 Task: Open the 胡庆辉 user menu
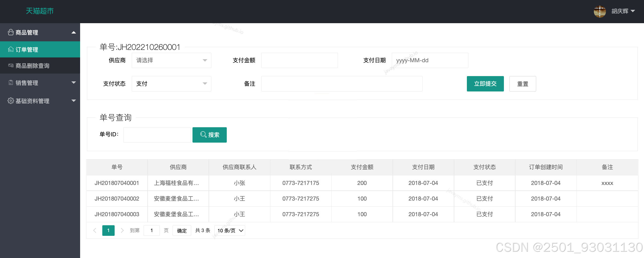pyautogui.click(x=621, y=11)
